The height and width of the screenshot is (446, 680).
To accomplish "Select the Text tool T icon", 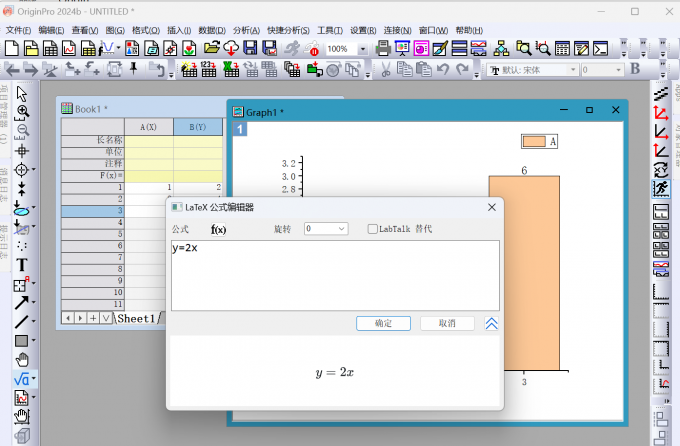I will click(22, 265).
